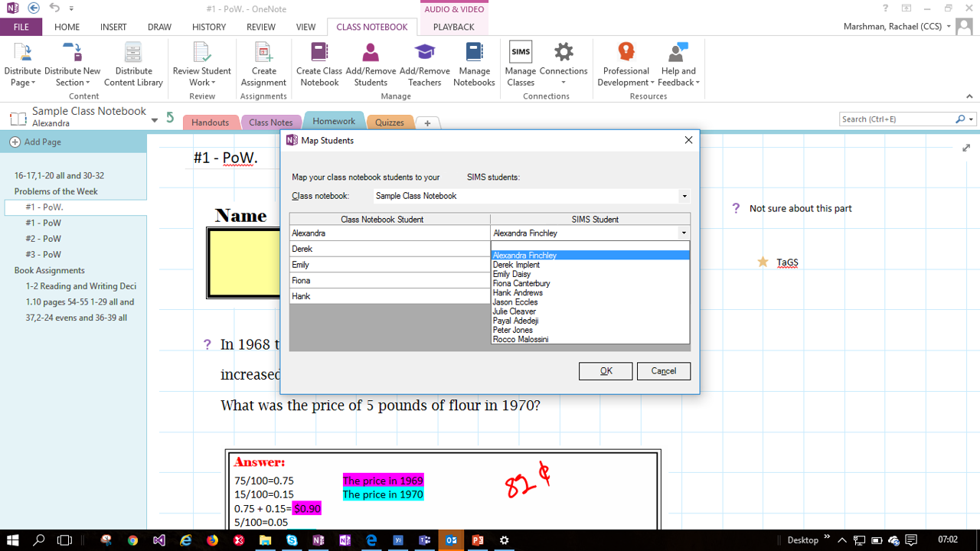Open Quick Access Toolbar customize arrow
Image resolution: width=980 pixels, height=551 pixels.
(71, 8)
